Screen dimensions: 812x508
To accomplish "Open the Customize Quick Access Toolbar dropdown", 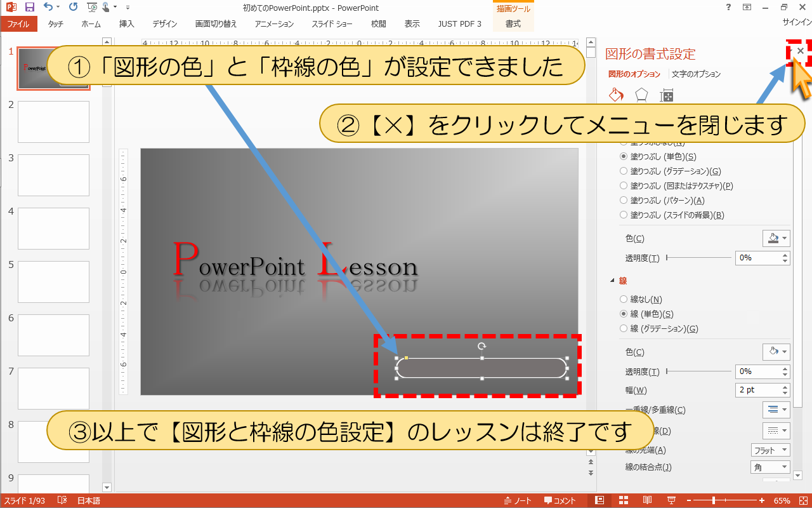I will pyautogui.click(x=128, y=8).
